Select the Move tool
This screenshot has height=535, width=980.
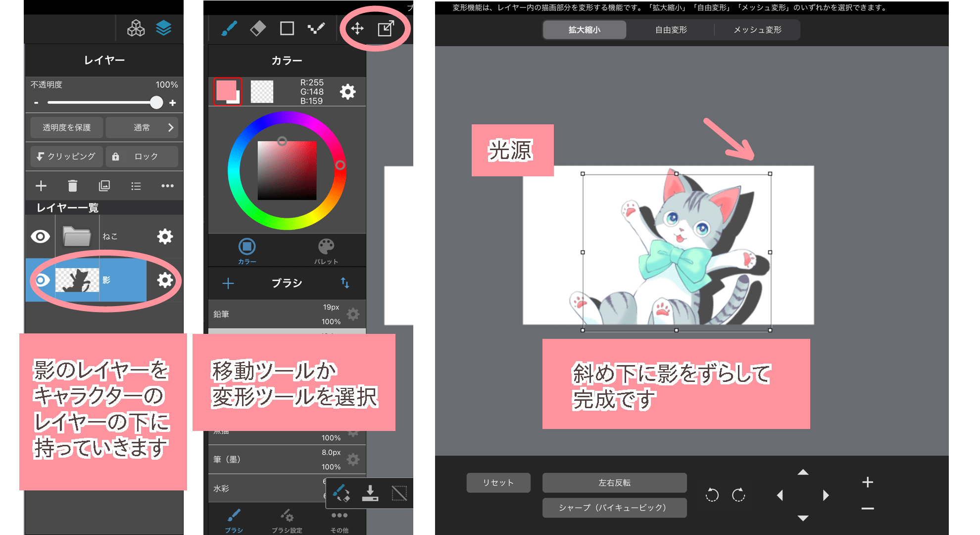tap(357, 28)
